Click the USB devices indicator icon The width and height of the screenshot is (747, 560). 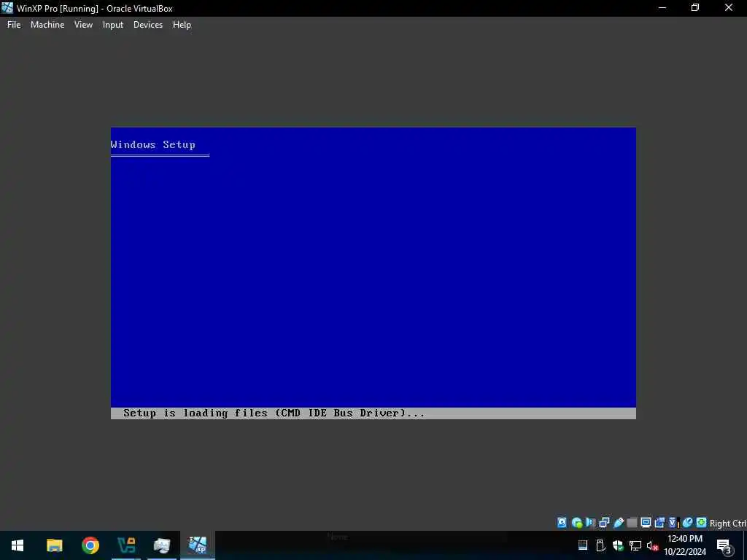(619, 523)
